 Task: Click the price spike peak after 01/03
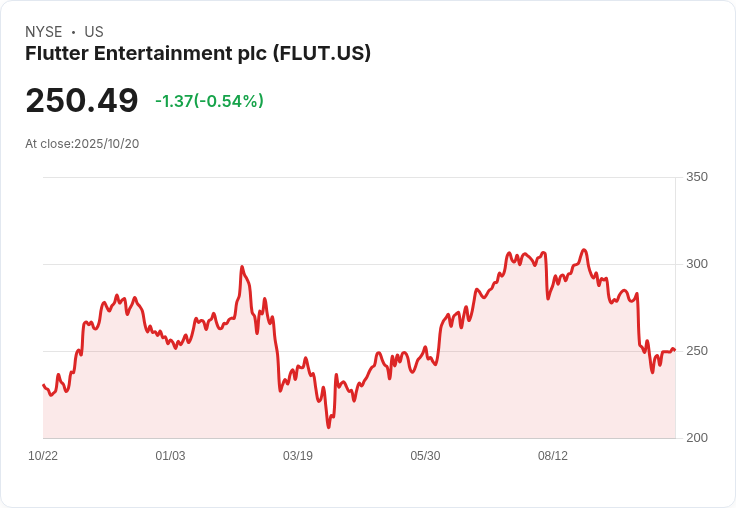[242, 267]
